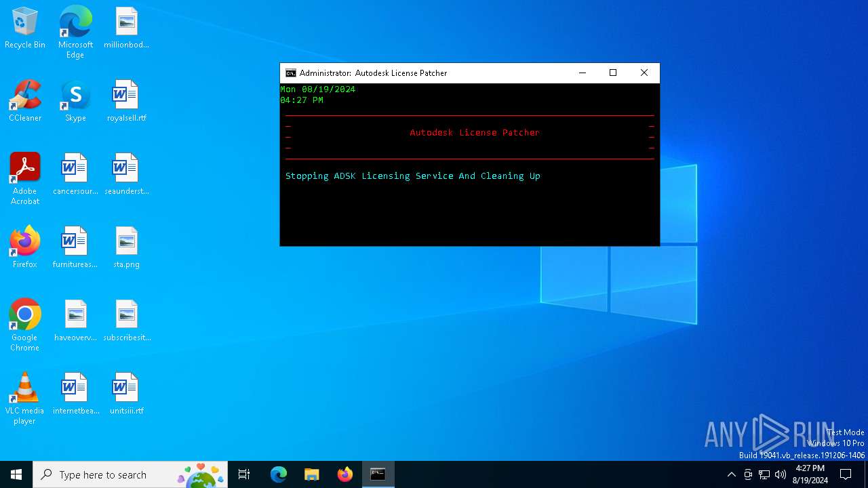Select the millionbod... image file on desktop
The height and width of the screenshot is (488, 868).
tap(126, 28)
